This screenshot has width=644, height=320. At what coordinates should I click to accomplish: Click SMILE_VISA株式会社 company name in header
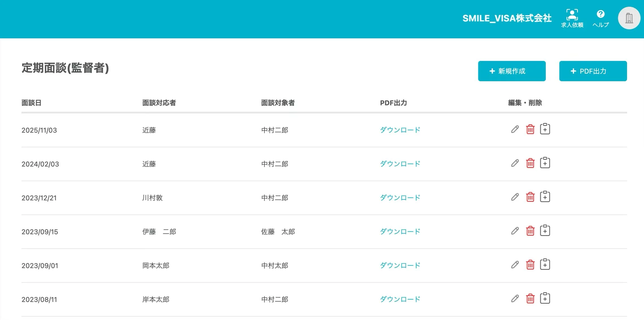507,18
